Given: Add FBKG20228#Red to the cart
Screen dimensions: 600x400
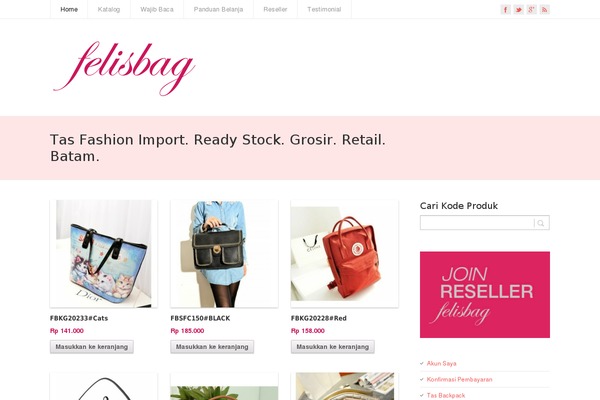Looking at the screenshot, I should point(333,347).
